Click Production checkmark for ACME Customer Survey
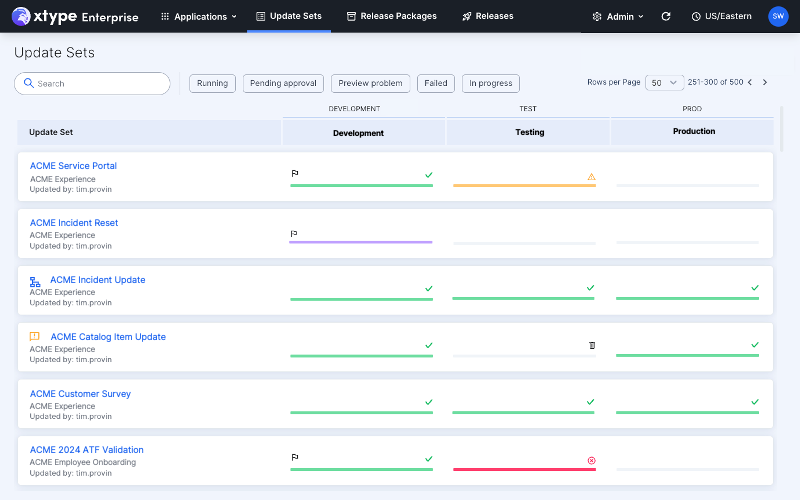The height and width of the screenshot is (500, 800). pos(755,402)
